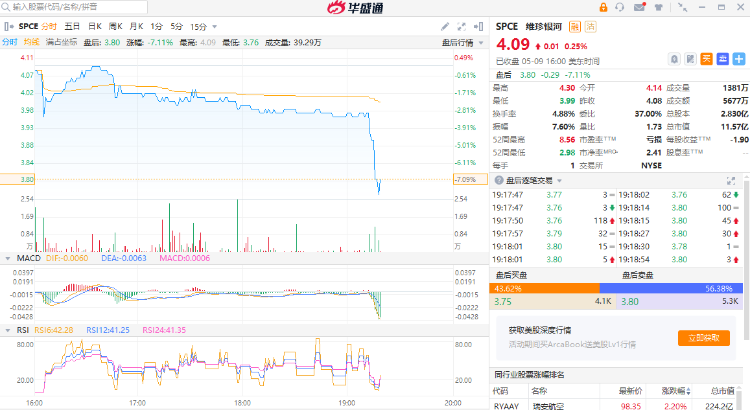The image size is (750, 410).
Task: Click the 同行业股票涨幅排名 section title
Action: click(529, 375)
